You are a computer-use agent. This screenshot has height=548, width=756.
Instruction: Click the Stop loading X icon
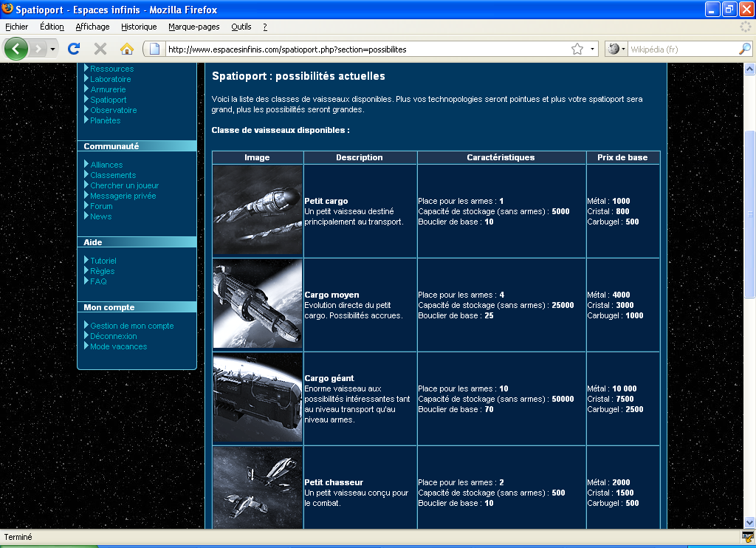(100, 49)
